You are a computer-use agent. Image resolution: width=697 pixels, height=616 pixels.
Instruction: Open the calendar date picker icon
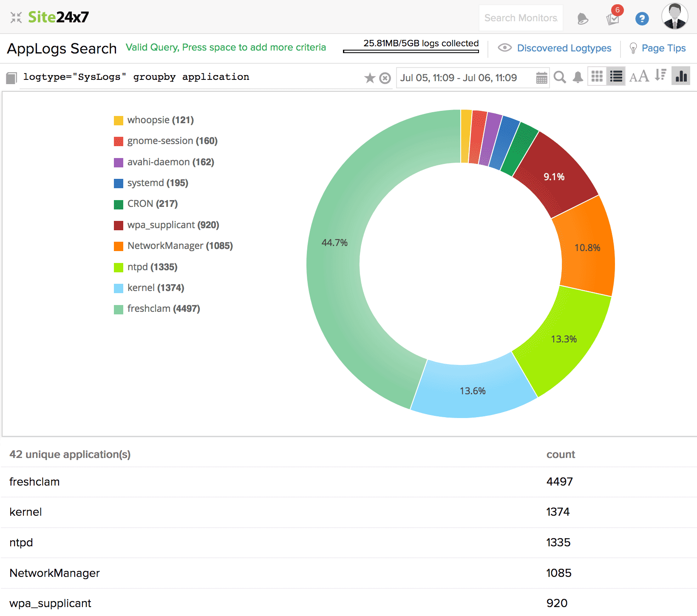pos(541,78)
